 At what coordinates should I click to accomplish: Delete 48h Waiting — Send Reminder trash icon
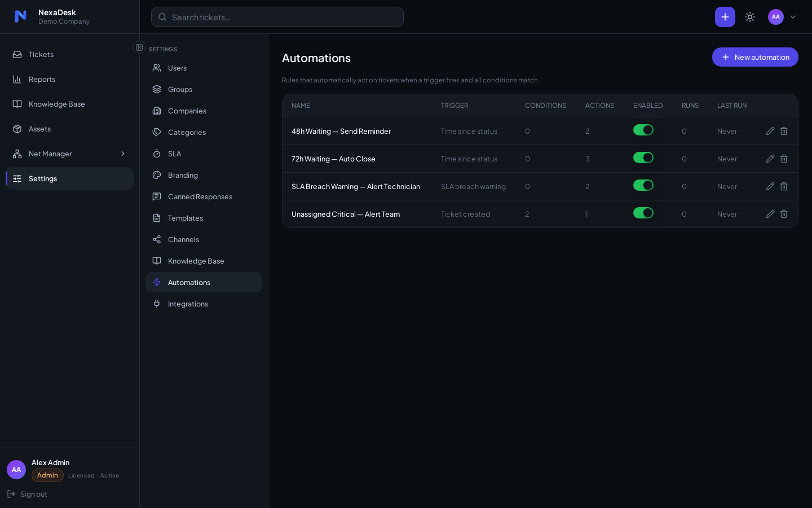[784, 131]
